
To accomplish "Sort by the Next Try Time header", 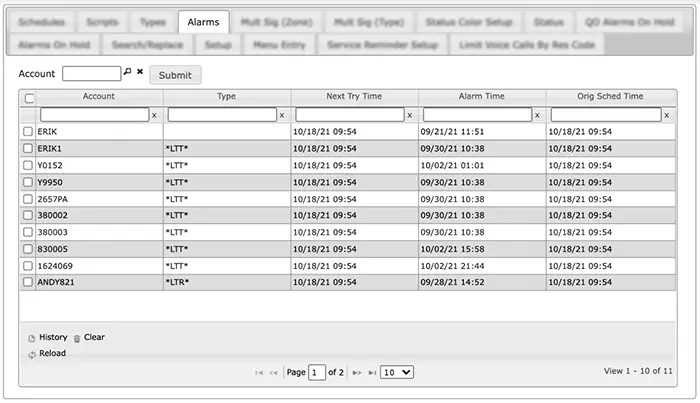I will 354,96.
